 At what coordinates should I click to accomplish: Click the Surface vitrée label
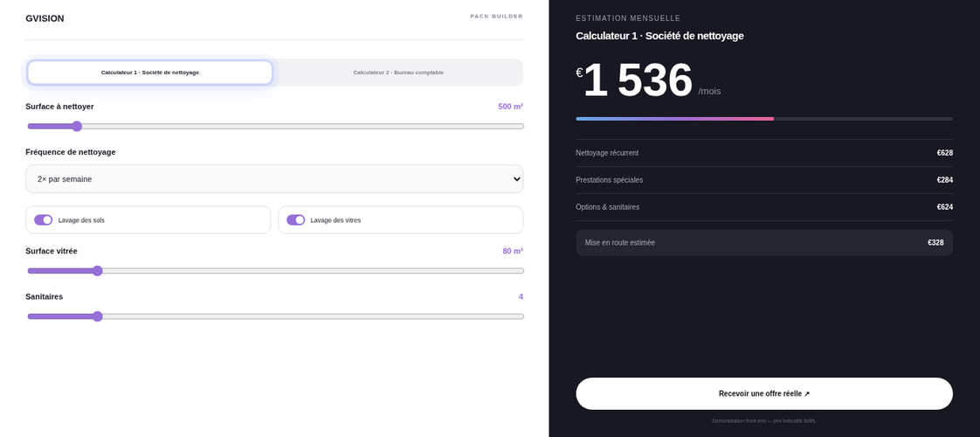(52, 251)
